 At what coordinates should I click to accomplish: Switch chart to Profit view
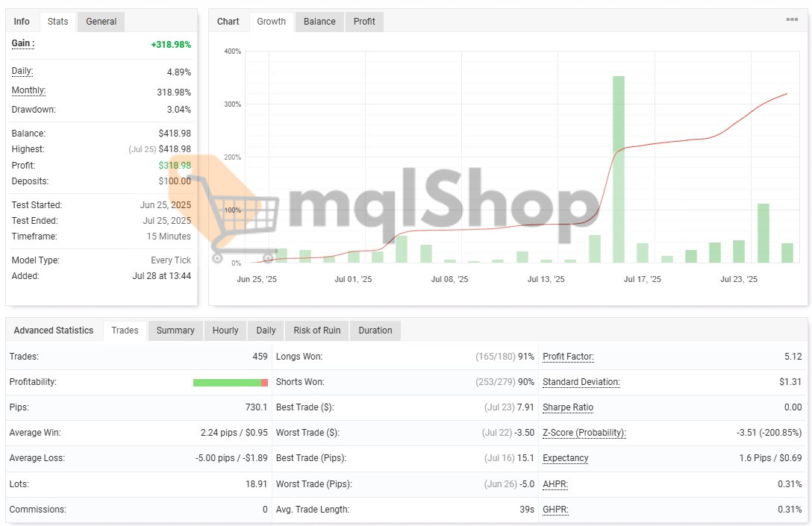(x=364, y=22)
